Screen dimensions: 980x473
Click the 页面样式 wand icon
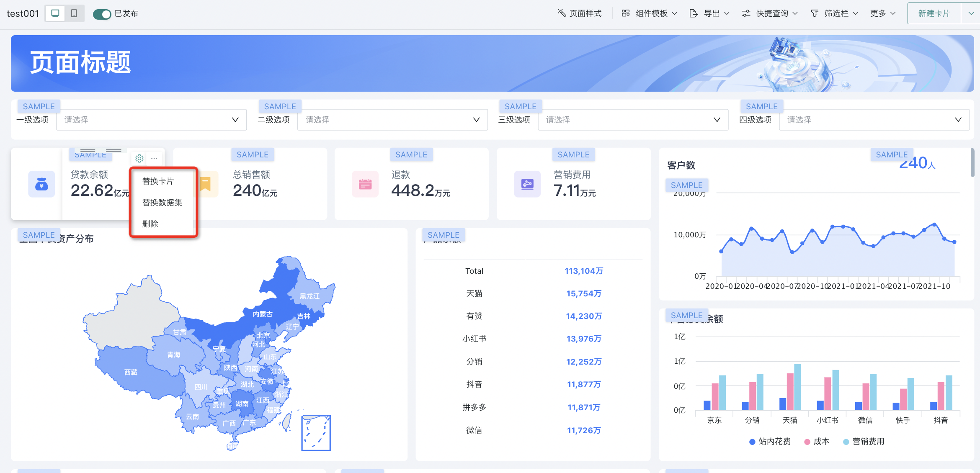point(562,13)
